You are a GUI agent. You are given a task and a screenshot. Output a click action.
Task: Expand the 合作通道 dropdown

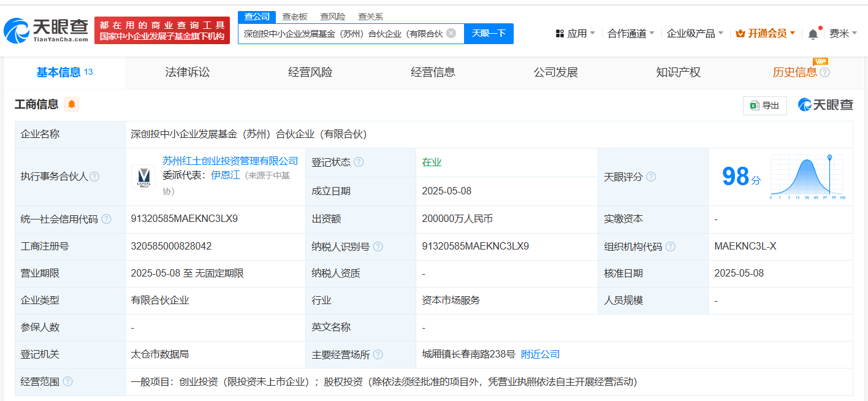631,33
